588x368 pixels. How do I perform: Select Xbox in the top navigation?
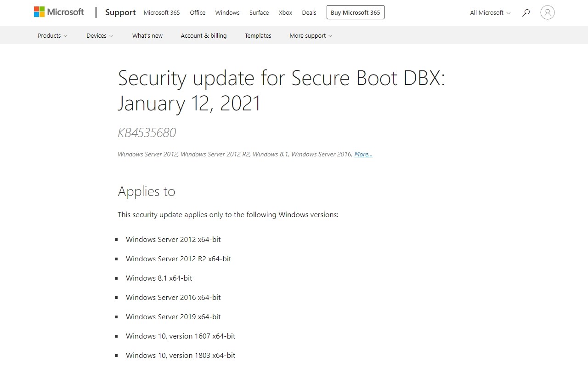[285, 12]
